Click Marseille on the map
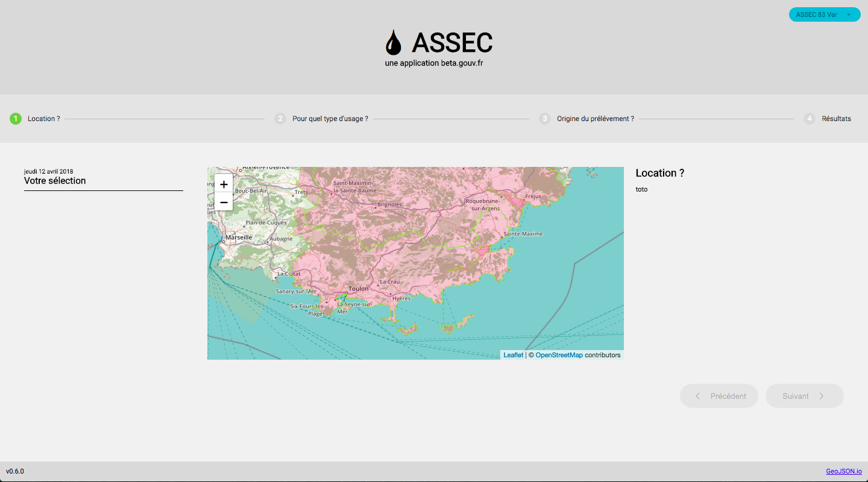Viewport: 868px width, 482px height. [239, 237]
